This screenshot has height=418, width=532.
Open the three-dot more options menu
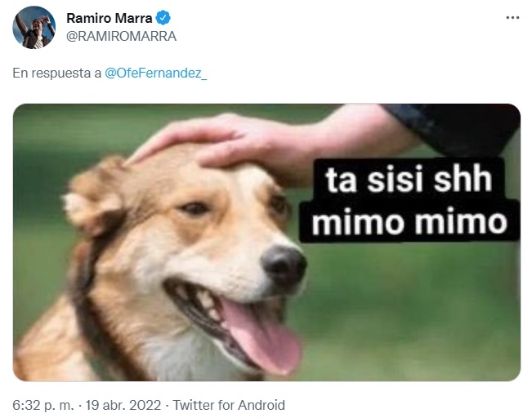coord(512,18)
